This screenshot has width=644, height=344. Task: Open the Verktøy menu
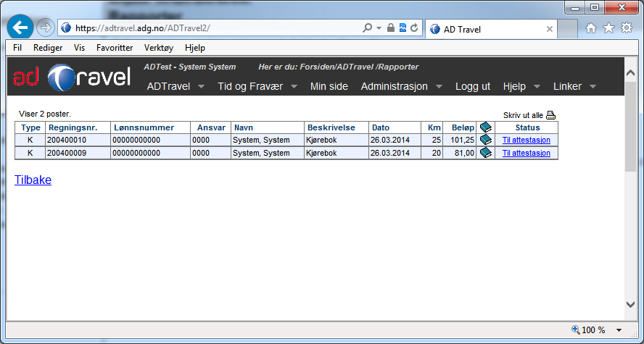(159, 48)
